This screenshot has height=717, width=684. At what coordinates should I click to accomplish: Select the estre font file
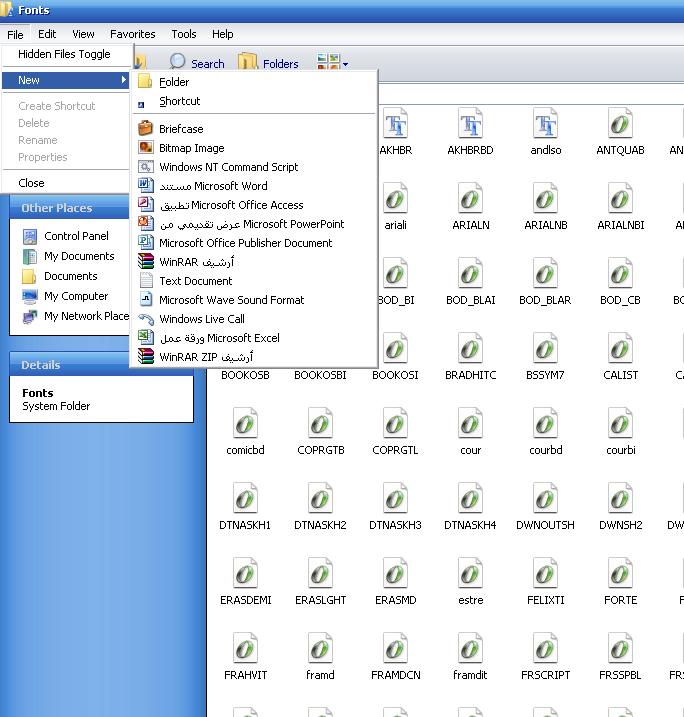pos(470,582)
